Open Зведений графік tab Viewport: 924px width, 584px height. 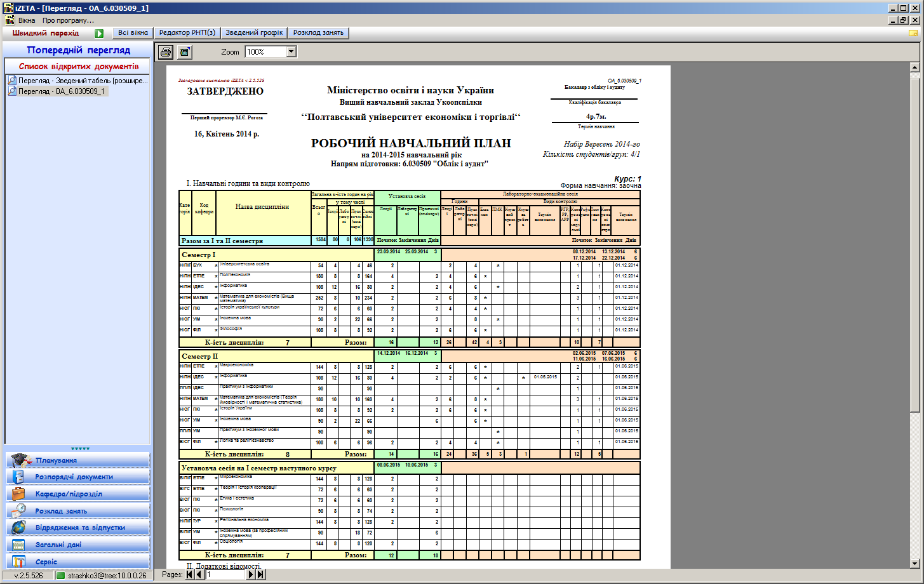pos(254,33)
